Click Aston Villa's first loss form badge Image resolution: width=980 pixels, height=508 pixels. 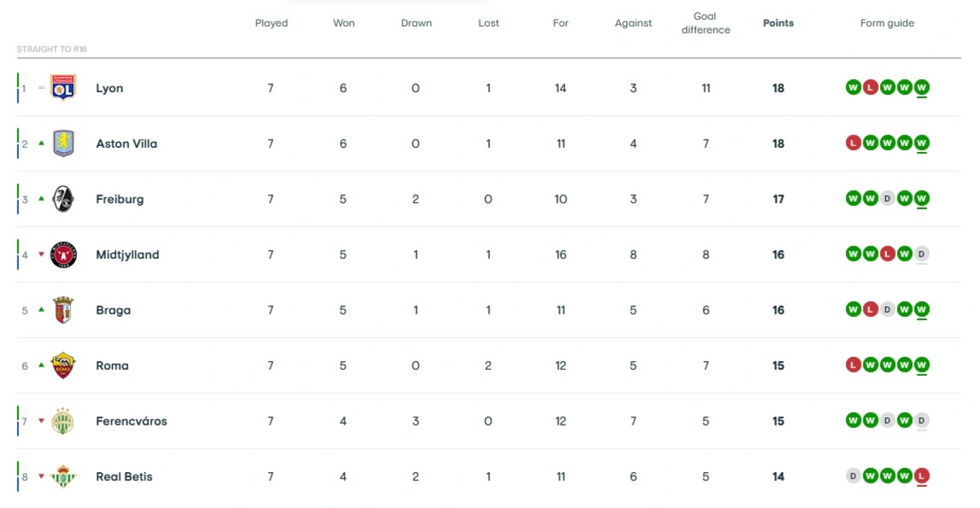coord(853,143)
